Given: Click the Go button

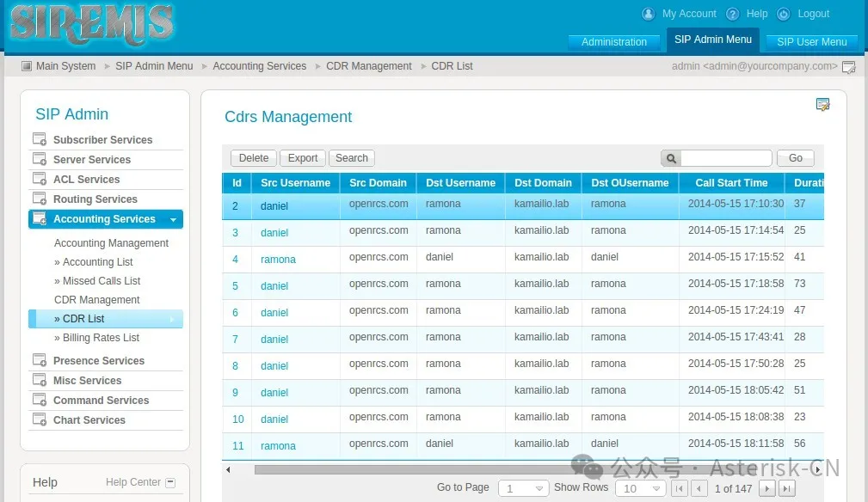Looking at the screenshot, I should pos(796,158).
